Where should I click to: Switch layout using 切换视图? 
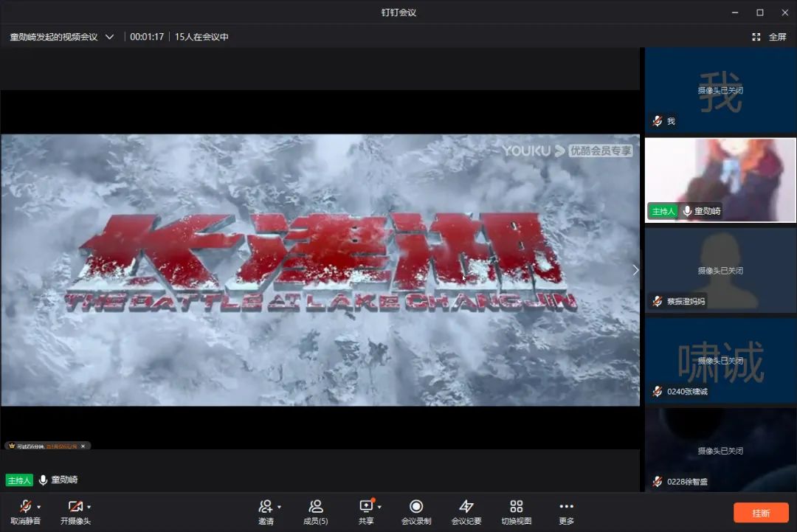tap(517, 512)
